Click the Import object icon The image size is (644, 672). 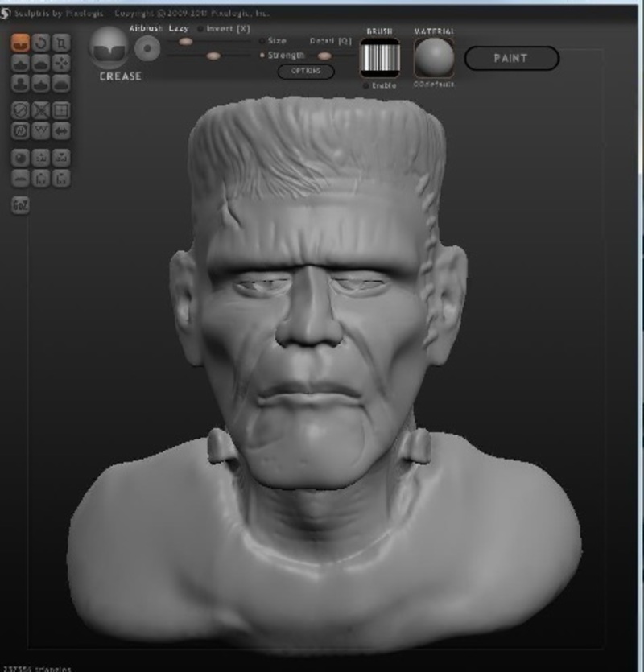click(x=41, y=158)
